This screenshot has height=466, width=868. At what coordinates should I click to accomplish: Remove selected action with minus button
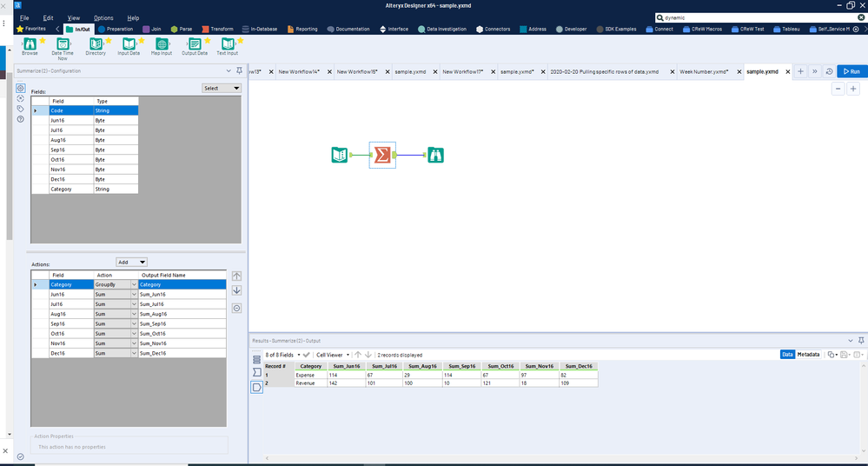236,308
